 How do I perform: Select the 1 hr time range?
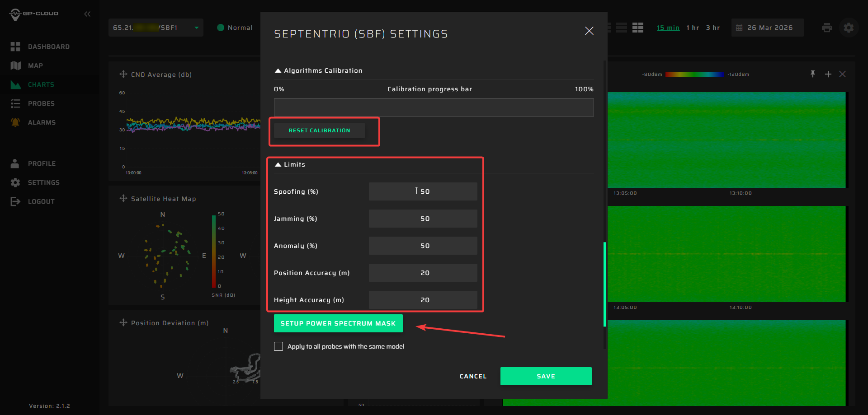pyautogui.click(x=693, y=28)
